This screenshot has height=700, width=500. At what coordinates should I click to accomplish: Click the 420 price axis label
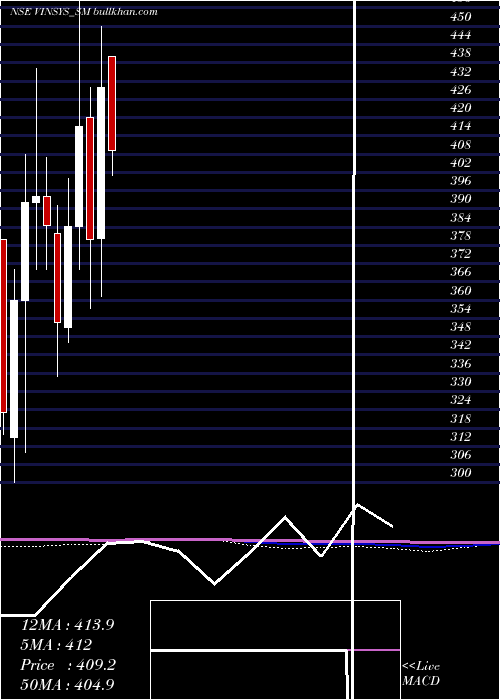[461, 108]
